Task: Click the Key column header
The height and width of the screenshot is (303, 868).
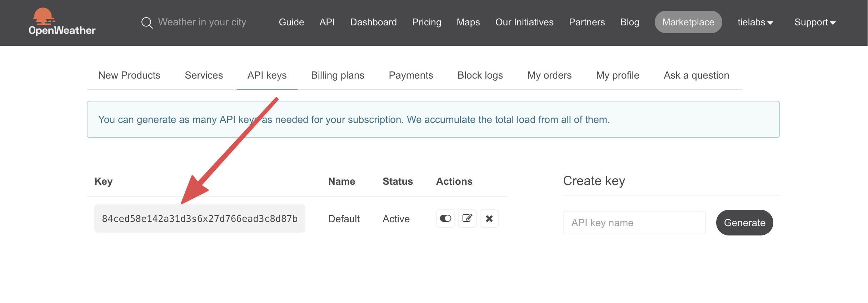Action: (104, 182)
